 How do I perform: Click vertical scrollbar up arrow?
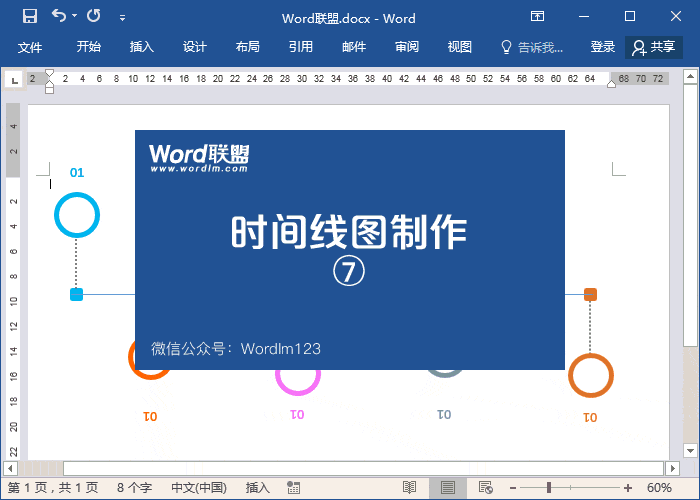point(690,76)
